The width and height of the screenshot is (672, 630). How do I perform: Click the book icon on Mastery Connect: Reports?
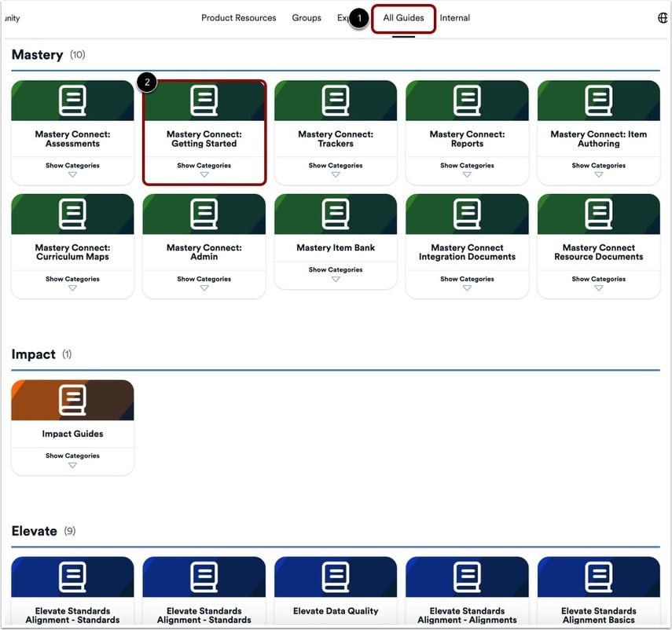(x=467, y=101)
